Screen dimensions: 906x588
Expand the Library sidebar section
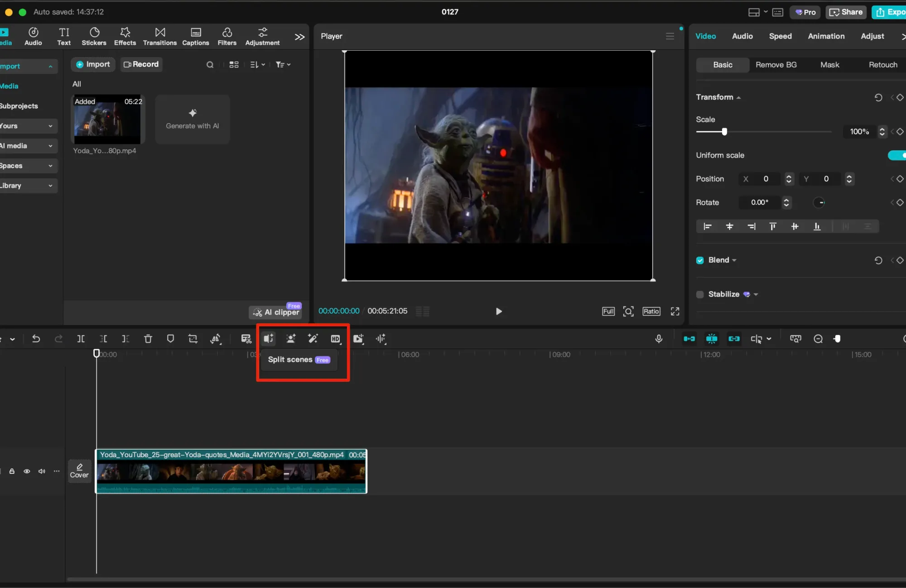point(27,186)
